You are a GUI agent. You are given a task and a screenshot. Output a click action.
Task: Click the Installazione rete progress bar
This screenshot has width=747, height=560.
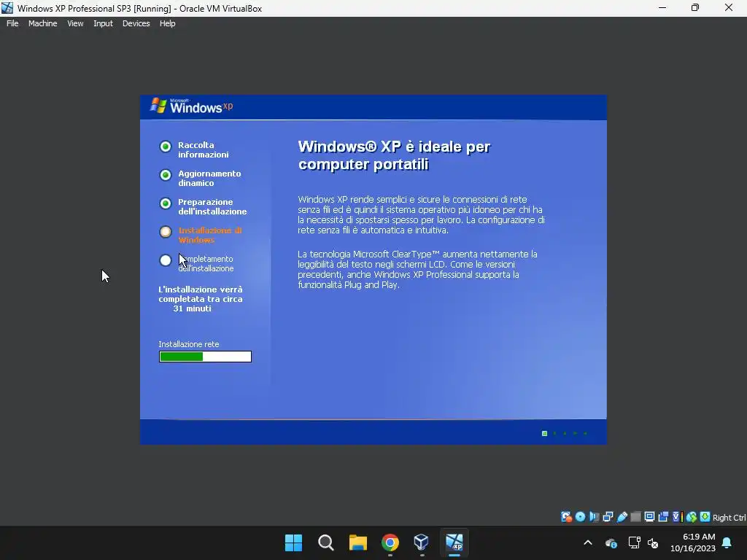click(205, 357)
